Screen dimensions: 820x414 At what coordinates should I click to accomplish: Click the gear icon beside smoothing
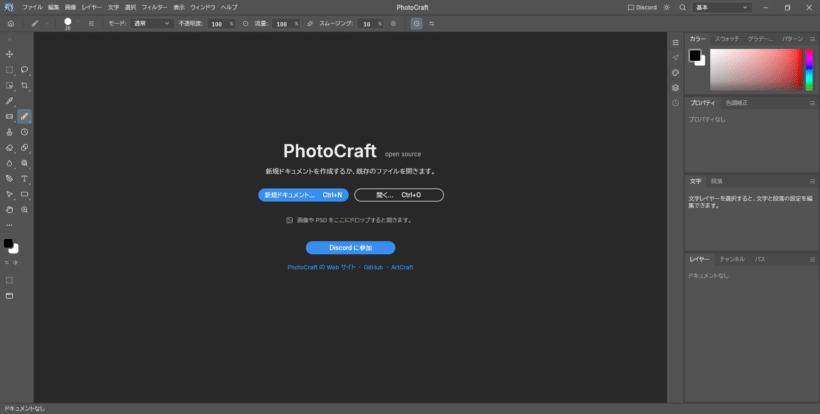tap(394, 24)
